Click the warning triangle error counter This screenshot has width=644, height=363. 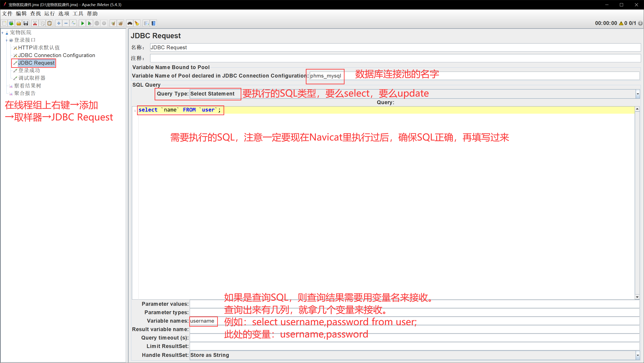pos(621,23)
